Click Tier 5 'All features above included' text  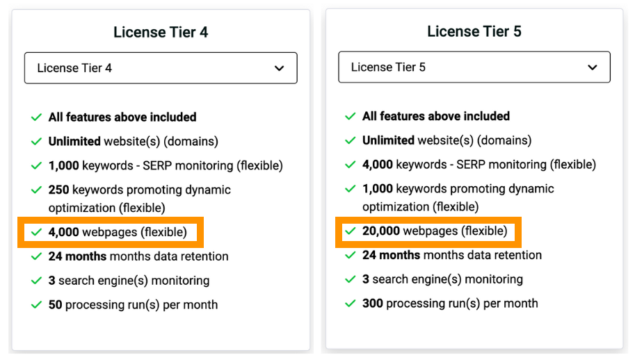(x=436, y=116)
